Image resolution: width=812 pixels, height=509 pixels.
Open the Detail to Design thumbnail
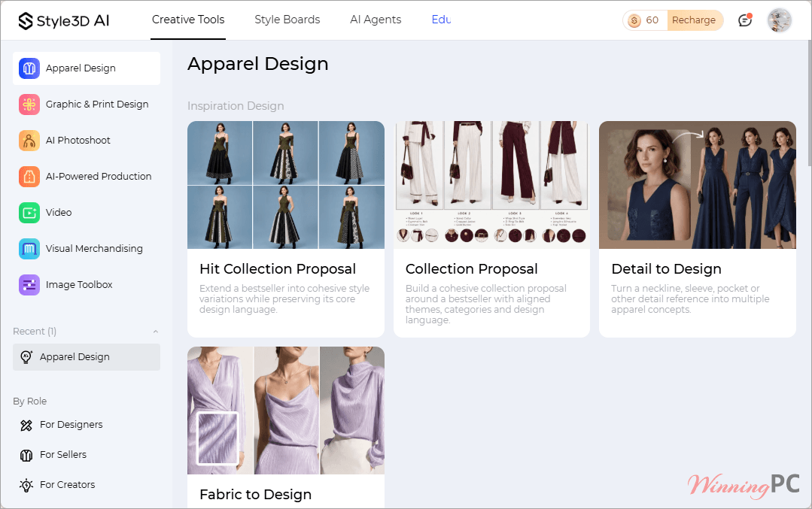[x=698, y=185]
